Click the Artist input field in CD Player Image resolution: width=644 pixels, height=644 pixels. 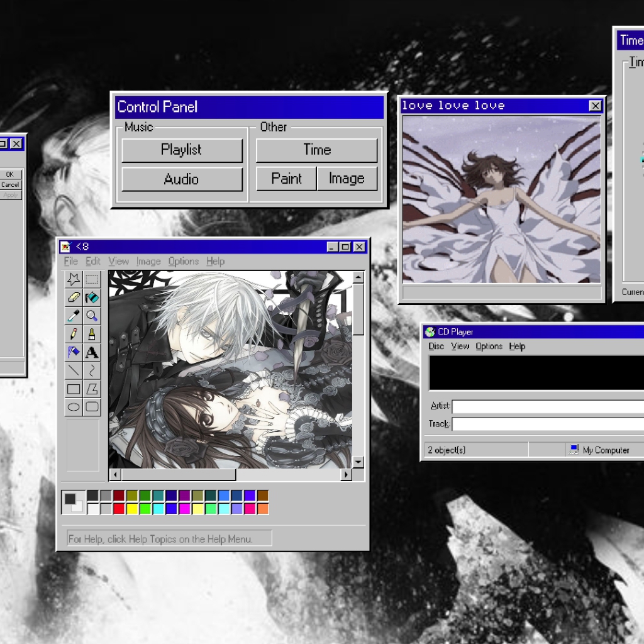click(548, 407)
